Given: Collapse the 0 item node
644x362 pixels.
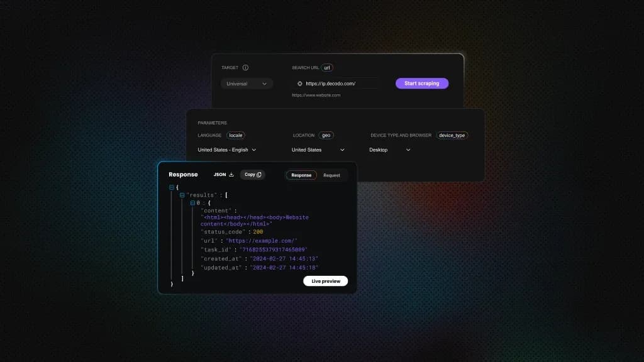Looking at the screenshot, I should click(x=192, y=203).
